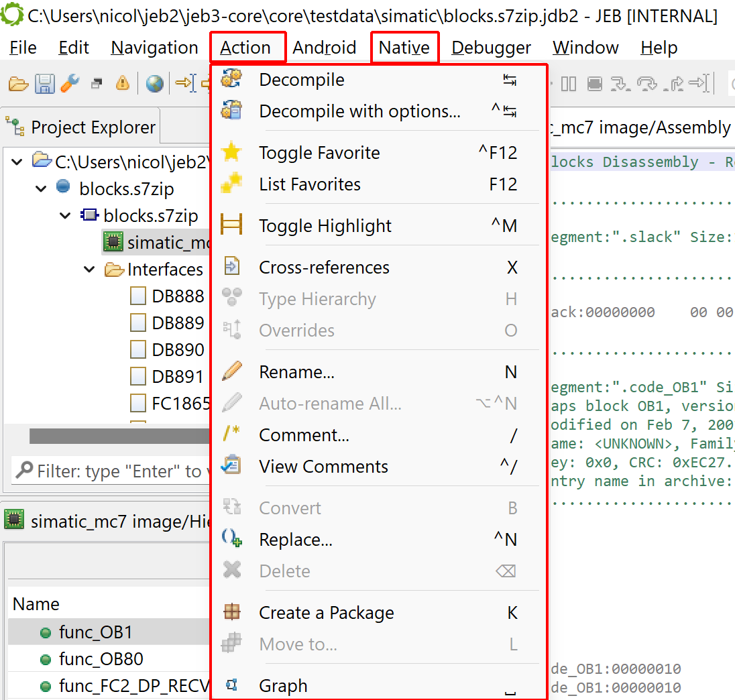Open the Android menu
Image resolution: width=735 pixels, height=700 pixels.
(325, 48)
